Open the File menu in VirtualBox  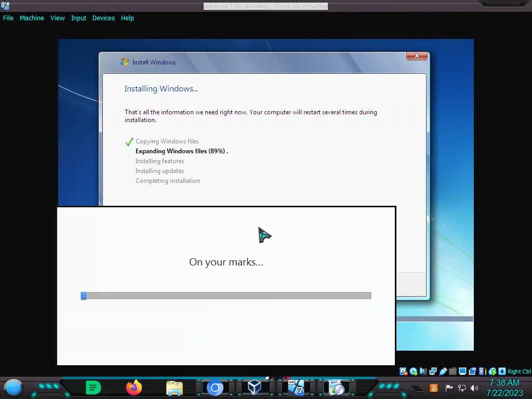[8, 18]
